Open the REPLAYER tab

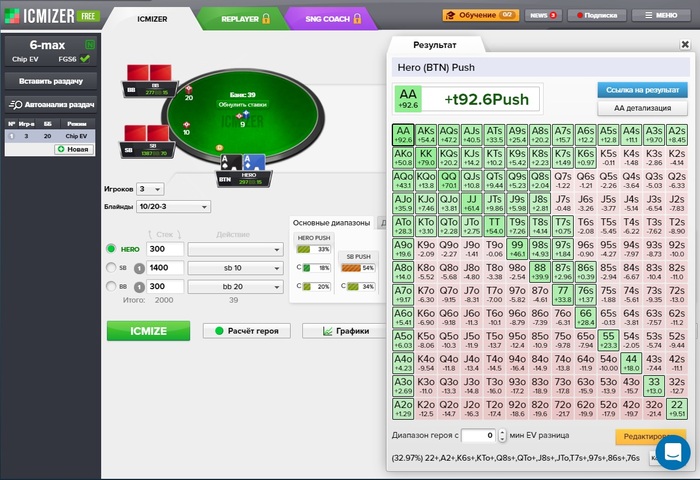(x=240, y=19)
